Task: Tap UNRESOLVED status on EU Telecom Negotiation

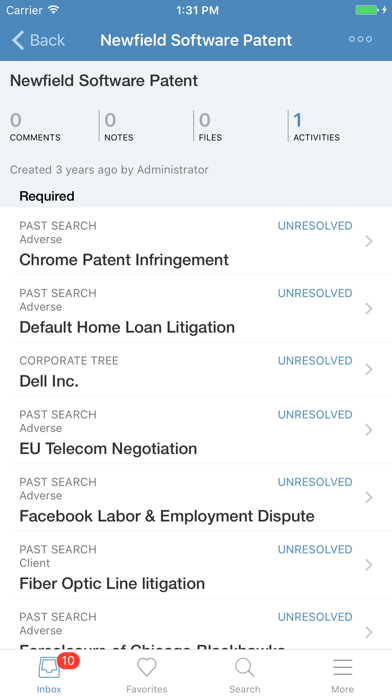Action: pos(315,415)
